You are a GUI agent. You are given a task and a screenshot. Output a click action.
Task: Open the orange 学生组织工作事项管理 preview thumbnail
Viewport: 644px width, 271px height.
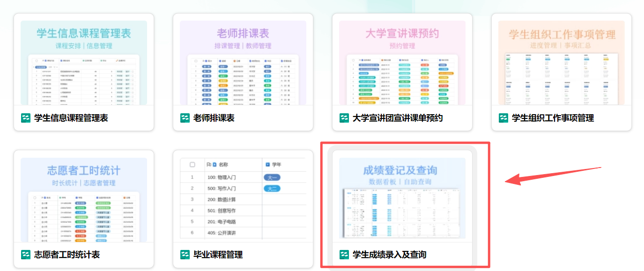tap(561, 63)
